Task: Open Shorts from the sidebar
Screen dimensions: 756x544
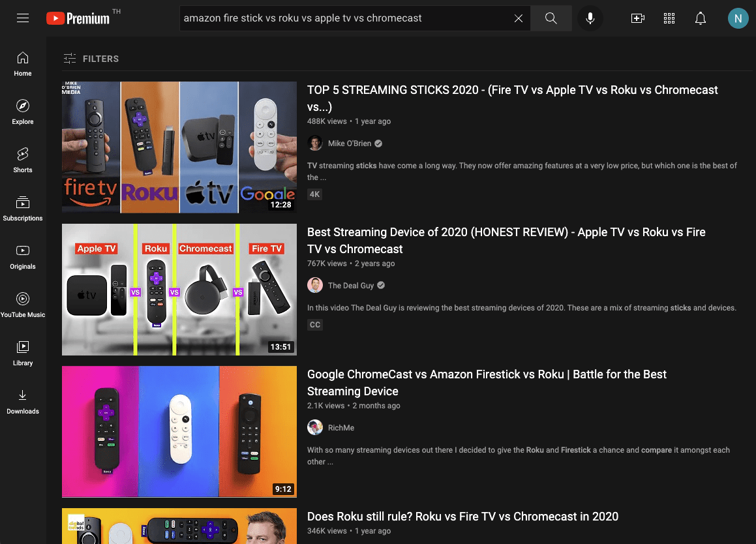Action: (x=23, y=160)
